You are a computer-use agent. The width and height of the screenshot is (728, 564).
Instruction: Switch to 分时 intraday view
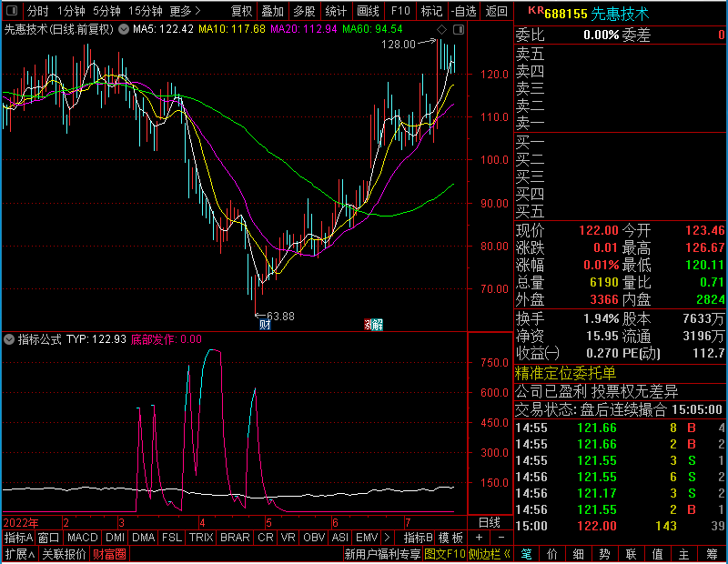click(37, 11)
